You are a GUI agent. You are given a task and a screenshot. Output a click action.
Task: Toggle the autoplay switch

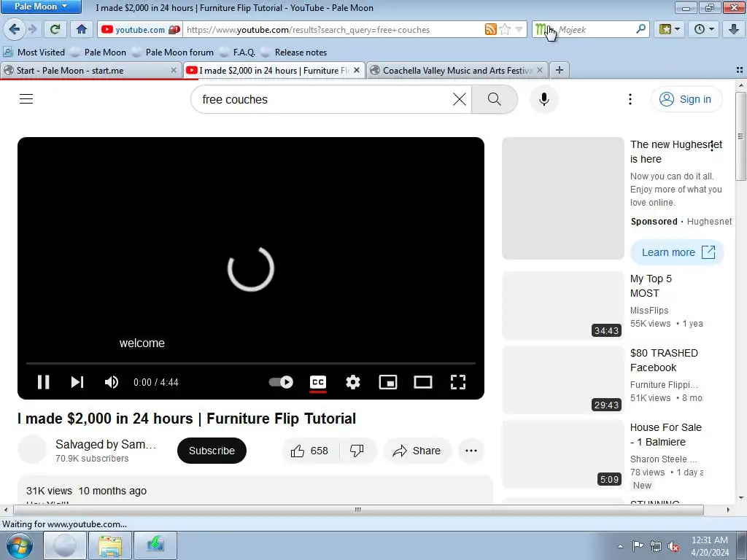click(x=281, y=382)
